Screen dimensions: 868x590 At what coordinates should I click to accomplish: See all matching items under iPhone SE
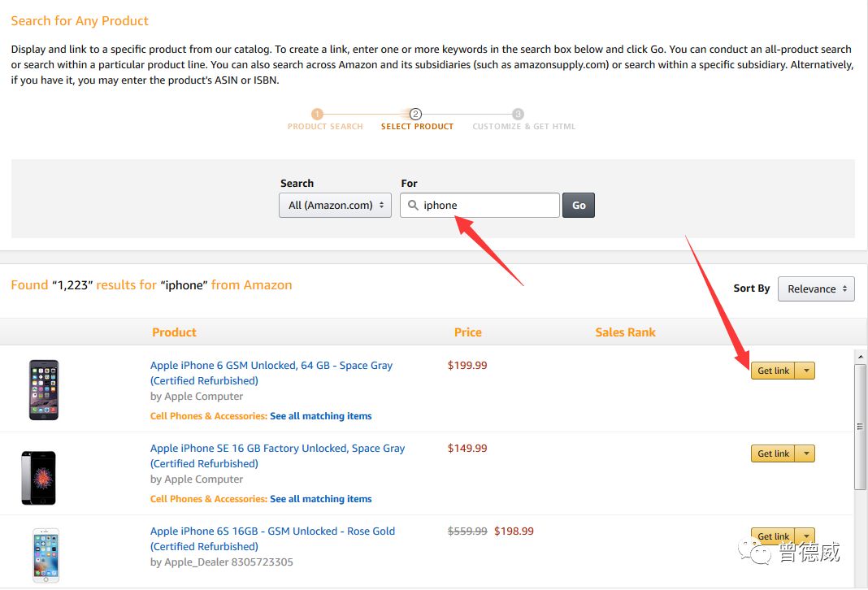click(x=320, y=499)
